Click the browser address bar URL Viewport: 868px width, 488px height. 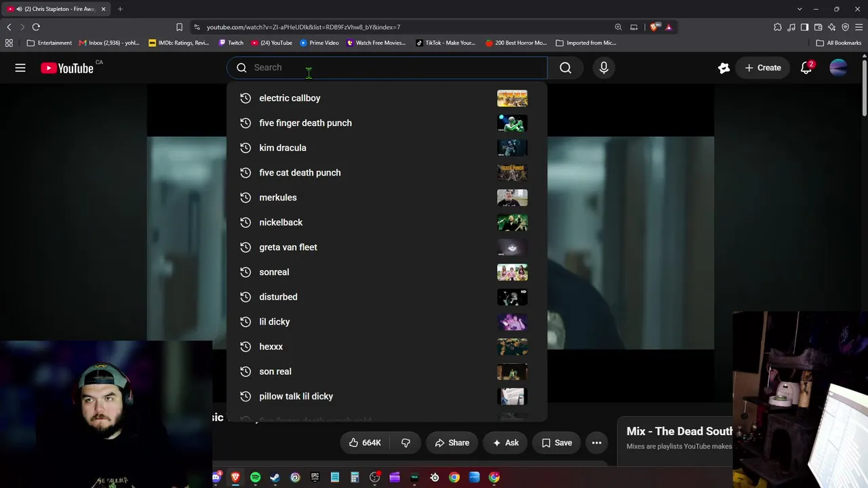point(303,27)
